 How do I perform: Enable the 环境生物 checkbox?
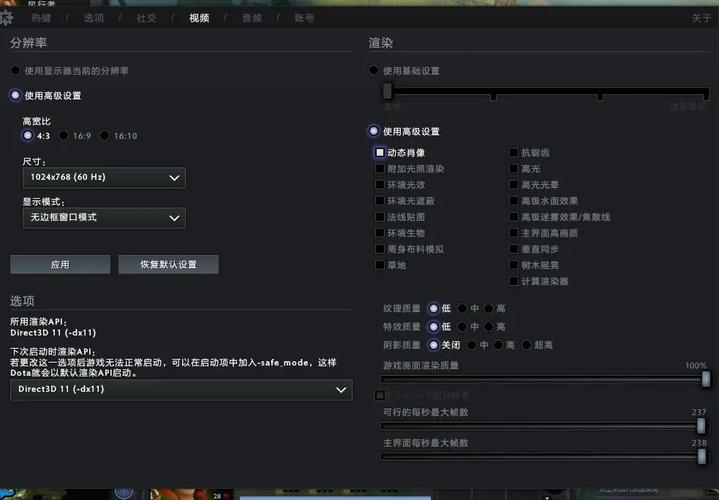380,233
